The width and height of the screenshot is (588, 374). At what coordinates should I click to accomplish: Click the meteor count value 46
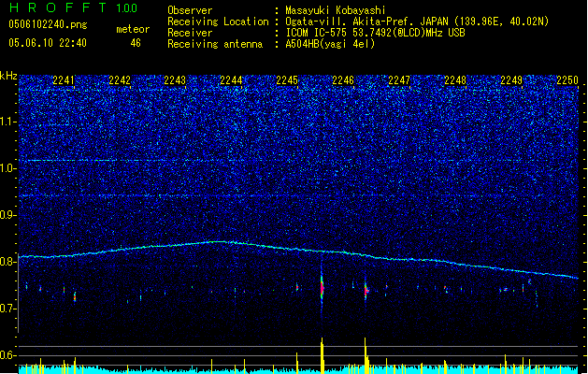click(x=136, y=43)
